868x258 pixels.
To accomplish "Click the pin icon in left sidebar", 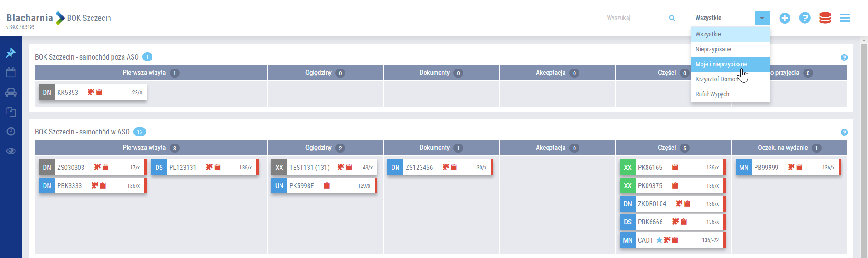I will 11,53.
